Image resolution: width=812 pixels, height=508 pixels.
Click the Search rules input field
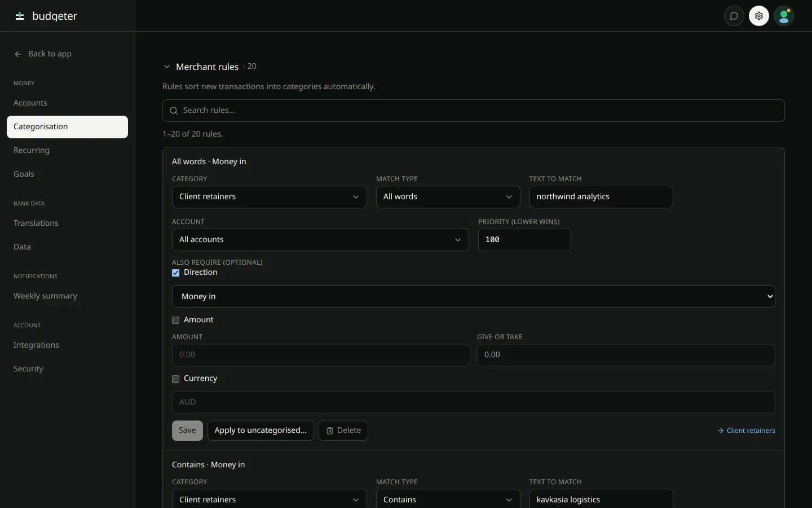[x=474, y=111]
